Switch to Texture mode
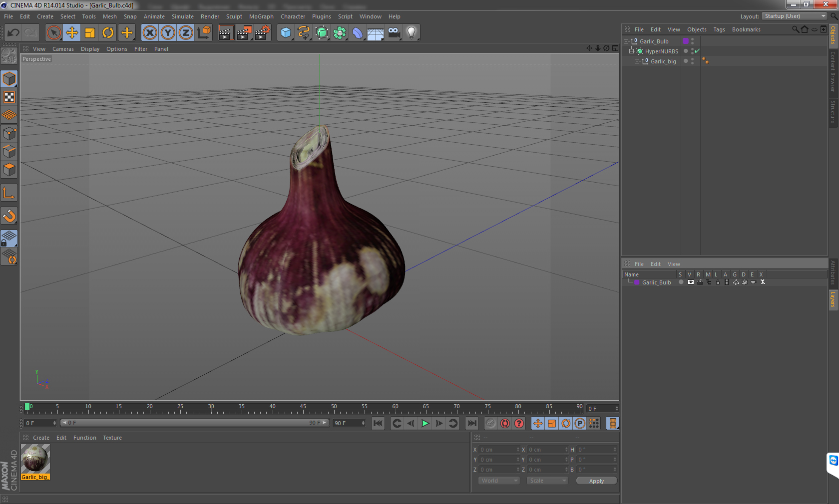 [9, 97]
